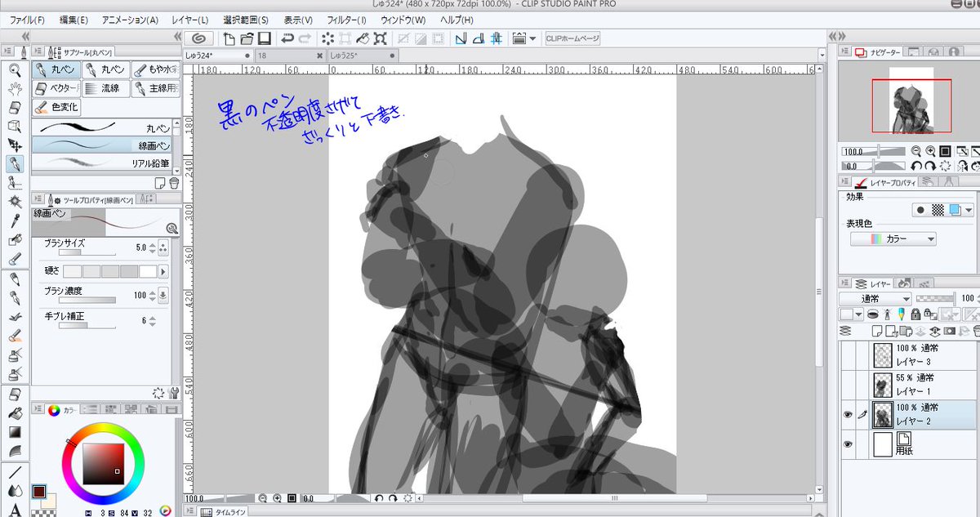Click the ブラシ濃度 brush density slider

tap(86, 300)
